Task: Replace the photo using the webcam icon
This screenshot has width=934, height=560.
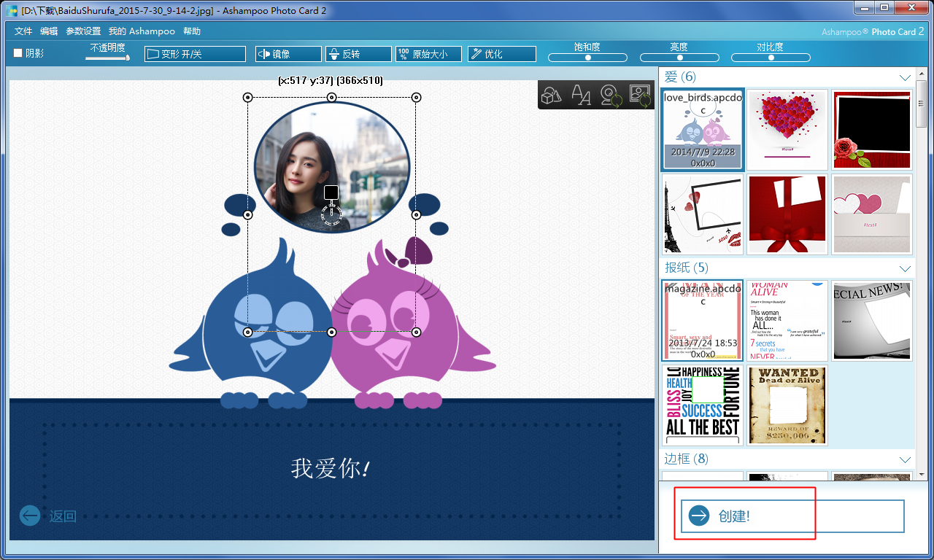Action: (x=610, y=95)
